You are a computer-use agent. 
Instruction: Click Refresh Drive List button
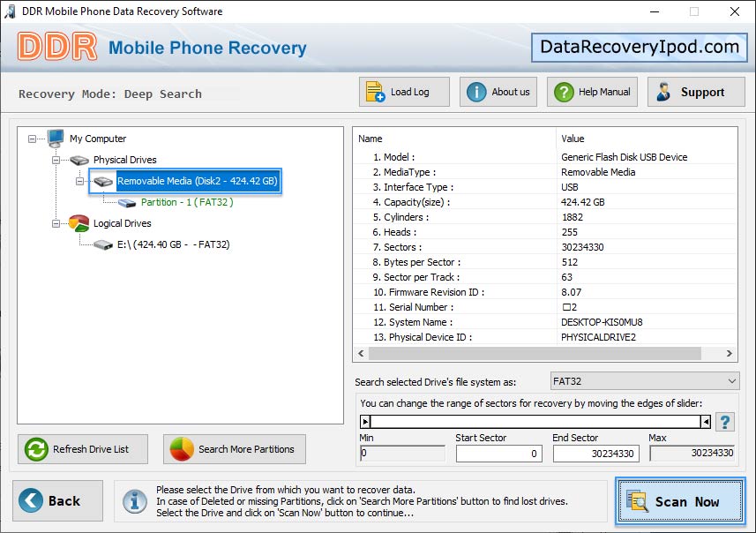click(x=83, y=449)
